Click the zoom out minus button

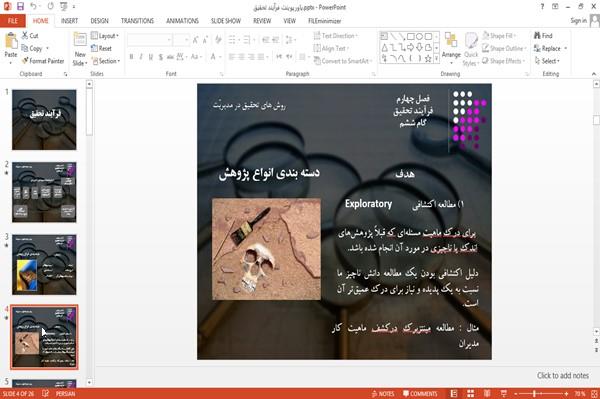pos(515,394)
